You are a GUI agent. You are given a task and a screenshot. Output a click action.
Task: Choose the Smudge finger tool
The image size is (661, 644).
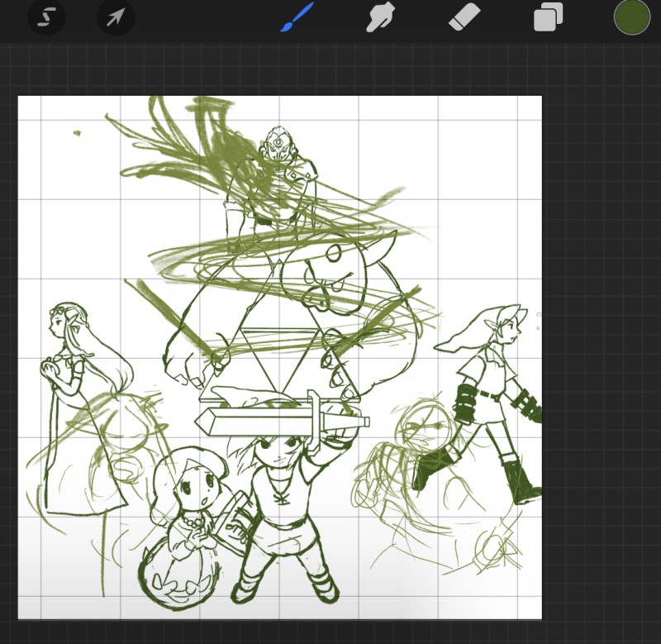pyautogui.click(x=380, y=17)
